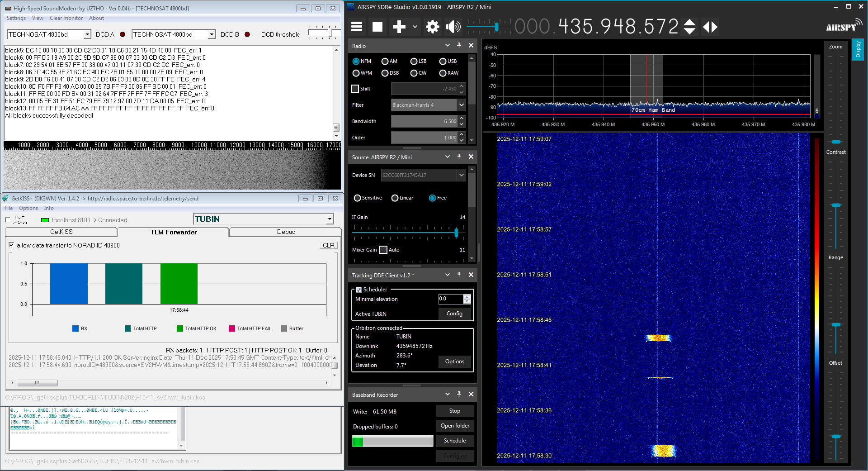Close the Baseband Recorder panel
The width and height of the screenshot is (868, 471).
471,394
